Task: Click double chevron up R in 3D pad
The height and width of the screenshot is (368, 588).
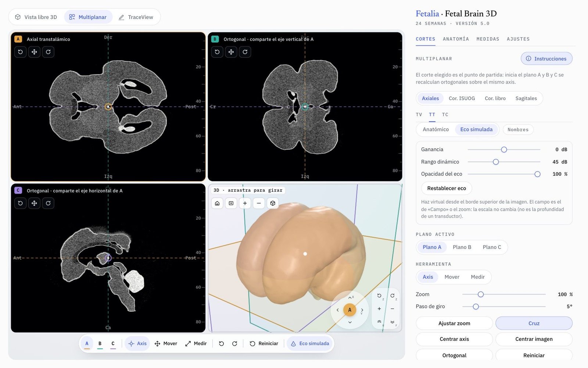Action: click(379, 322)
